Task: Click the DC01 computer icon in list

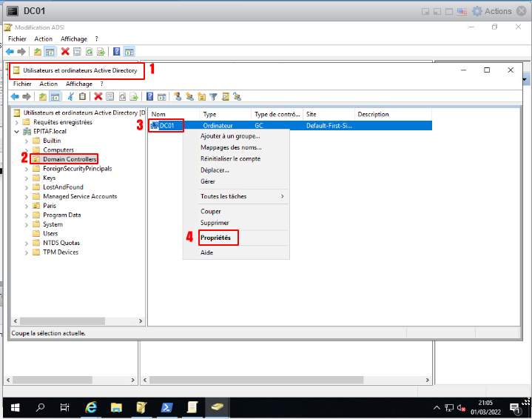Action: tap(155, 126)
